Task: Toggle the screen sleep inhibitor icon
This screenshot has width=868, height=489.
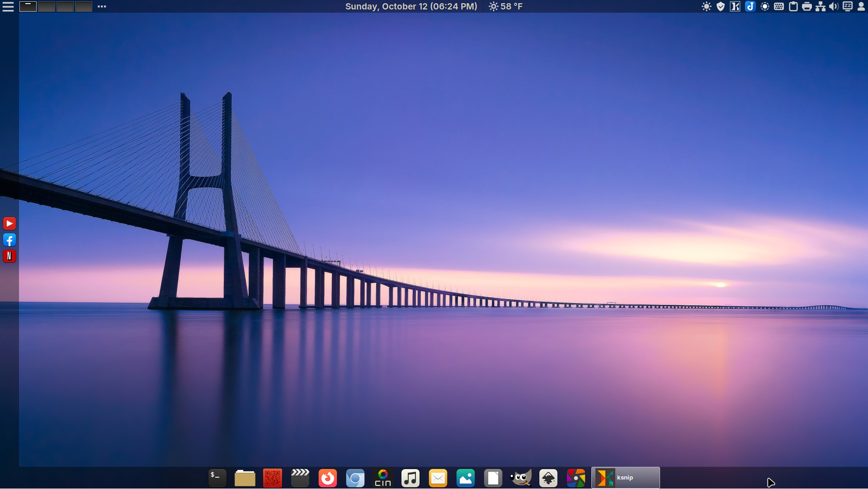Action: (848, 6)
